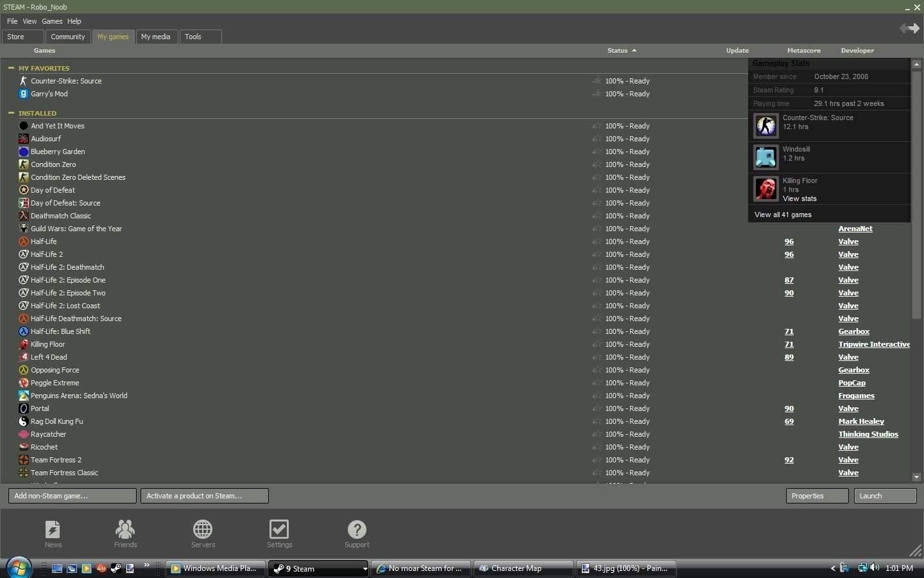
Task: Click the Garry's Mod game icon
Action: click(x=24, y=94)
